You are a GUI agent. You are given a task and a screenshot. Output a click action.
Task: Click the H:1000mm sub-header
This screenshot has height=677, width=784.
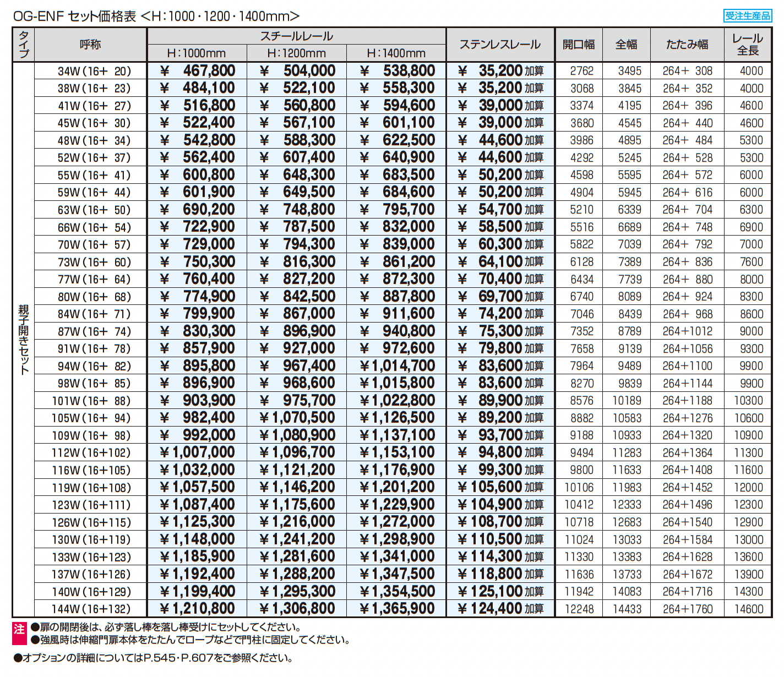[x=197, y=53]
